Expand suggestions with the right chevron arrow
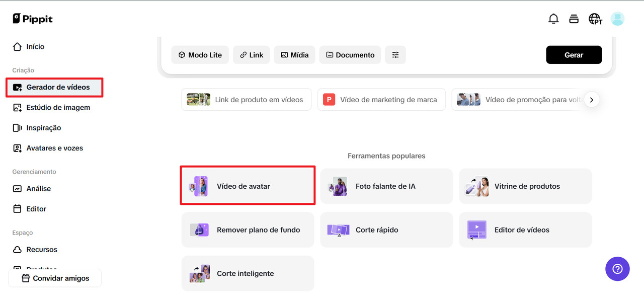The width and height of the screenshot is (644, 301). click(592, 100)
